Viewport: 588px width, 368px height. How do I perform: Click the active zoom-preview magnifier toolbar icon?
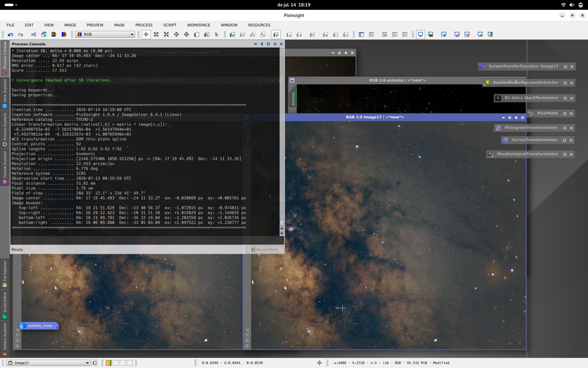pos(276,34)
